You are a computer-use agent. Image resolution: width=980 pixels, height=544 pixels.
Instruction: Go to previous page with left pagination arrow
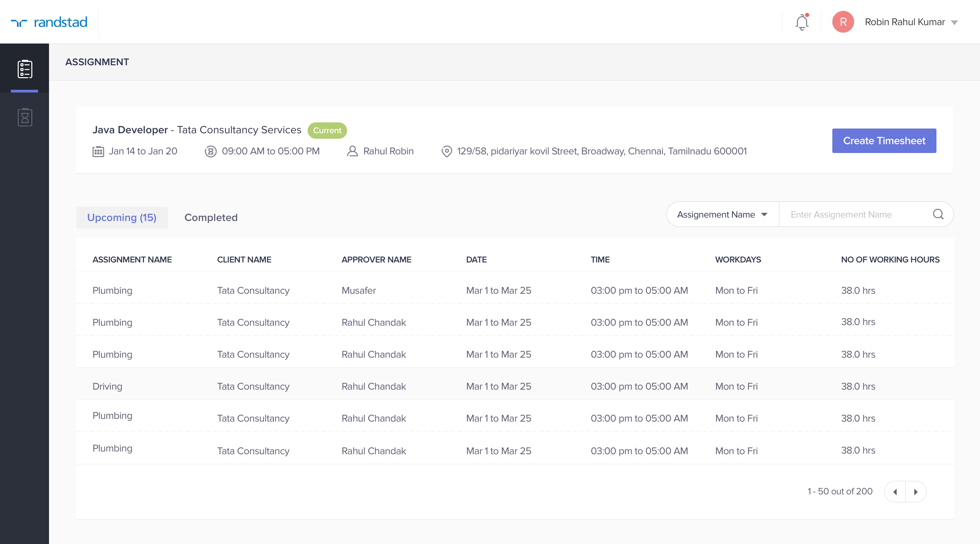click(x=895, y=492)
